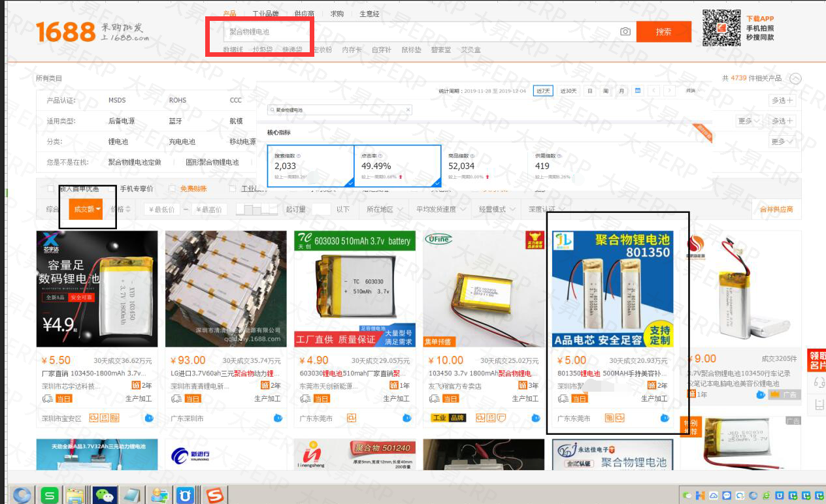Open the Sogou browser icon in taskbar

tap(215, 495)
